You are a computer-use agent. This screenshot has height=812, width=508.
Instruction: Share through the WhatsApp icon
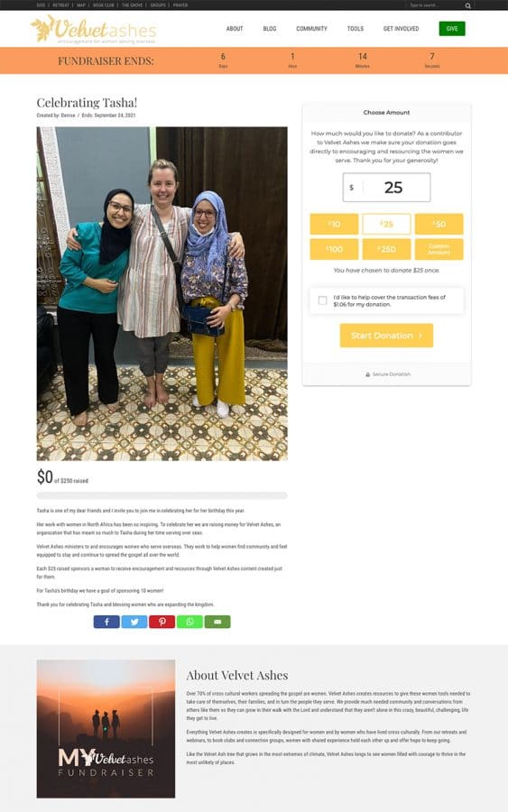pyautogui.click(x=189, y=622)
